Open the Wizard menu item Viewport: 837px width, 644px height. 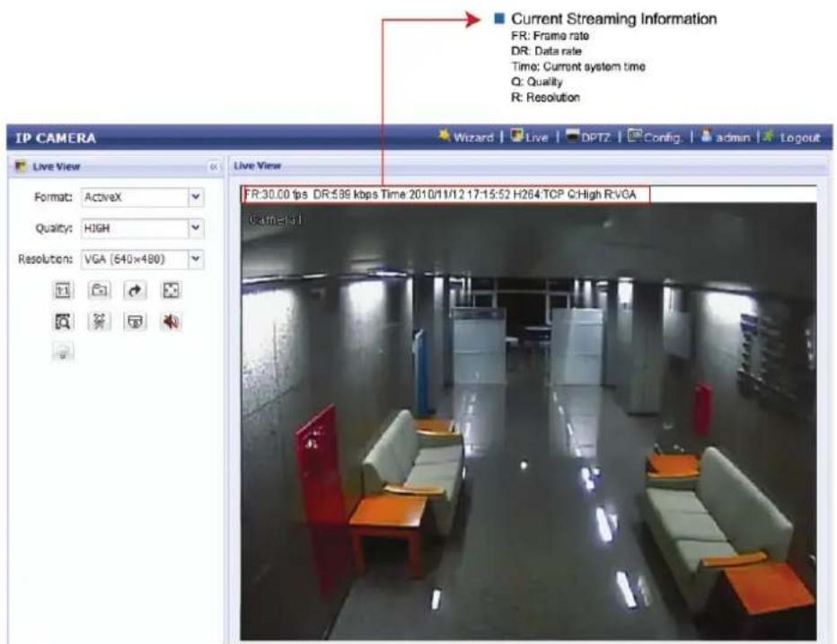click(x=466, y=137)
